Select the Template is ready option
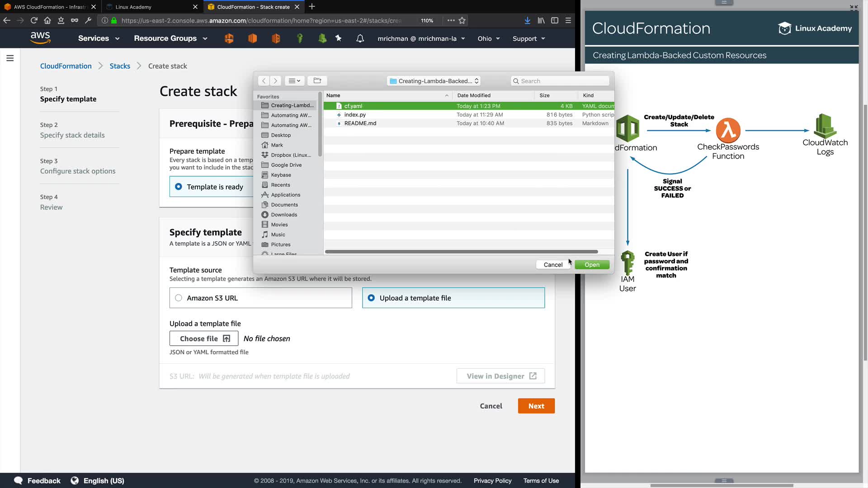The height and width of the screenshot is (488, 868). 179,187
